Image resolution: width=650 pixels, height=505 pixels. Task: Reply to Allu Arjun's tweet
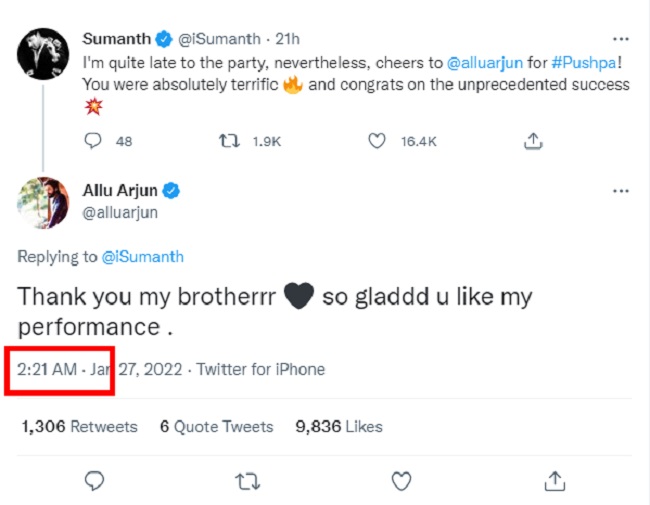pyautogui.click(x=94, y=481)
